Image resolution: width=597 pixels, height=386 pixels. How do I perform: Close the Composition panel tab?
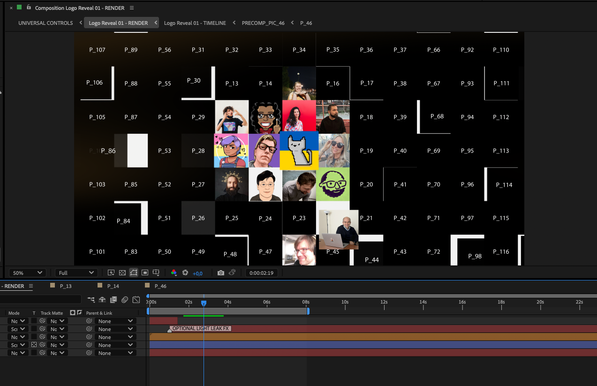point(11,8)
